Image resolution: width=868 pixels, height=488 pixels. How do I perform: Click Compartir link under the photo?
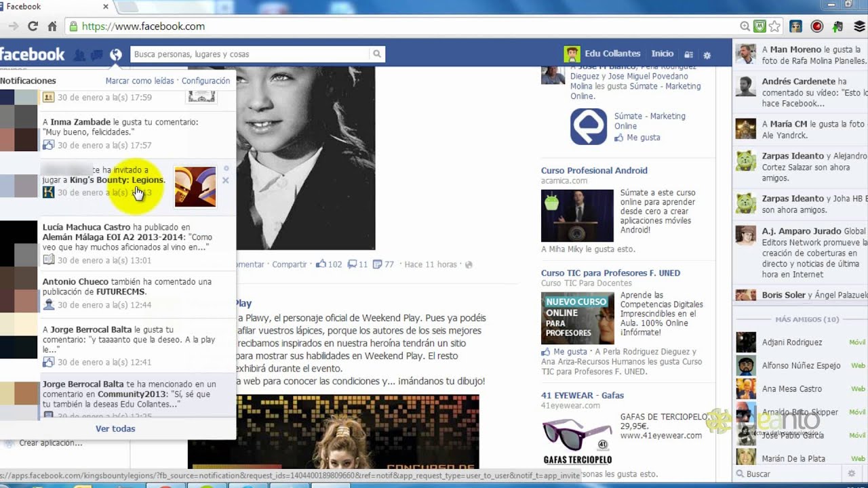290,264
